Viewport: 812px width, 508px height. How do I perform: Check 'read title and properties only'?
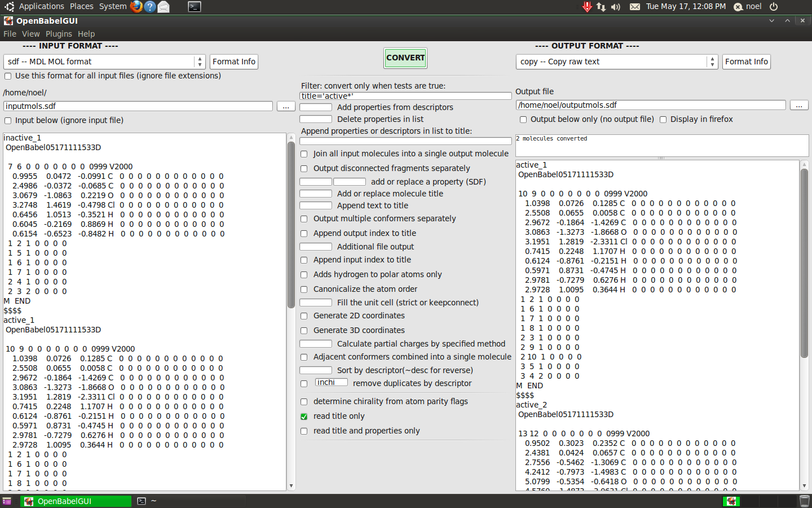[x=304, y=431]
